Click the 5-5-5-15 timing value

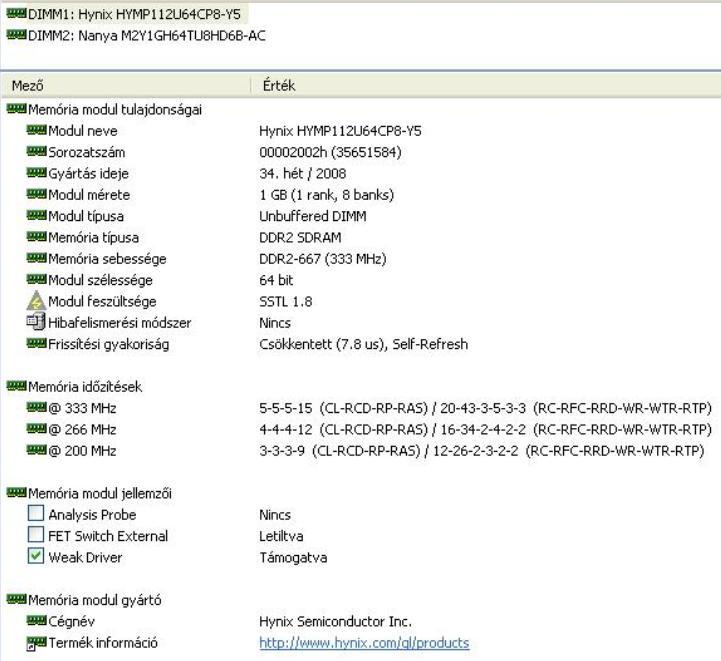[286, 408]
